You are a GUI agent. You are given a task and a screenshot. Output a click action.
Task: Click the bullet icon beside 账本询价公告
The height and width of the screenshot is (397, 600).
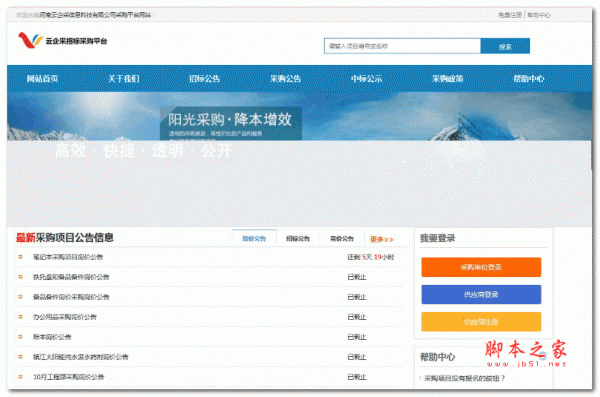click(20, 337)
